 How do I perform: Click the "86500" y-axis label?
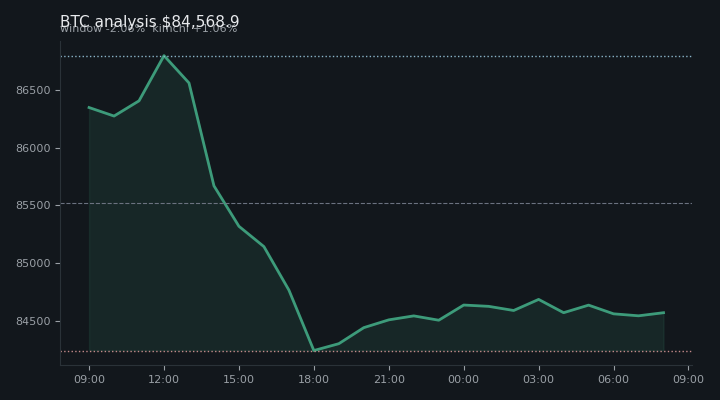coord(33,90)
